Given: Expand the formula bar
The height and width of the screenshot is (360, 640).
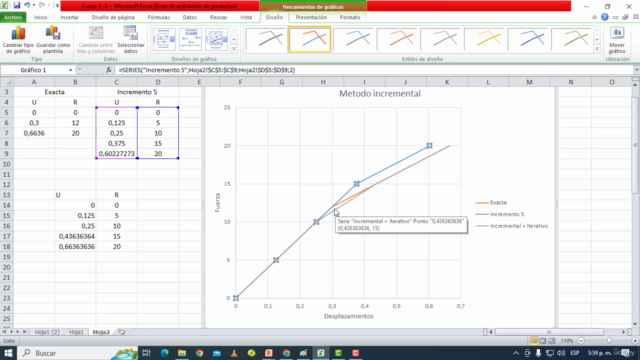Looking at the screenshot, I should pyautogui.click(x=636, y=70).
